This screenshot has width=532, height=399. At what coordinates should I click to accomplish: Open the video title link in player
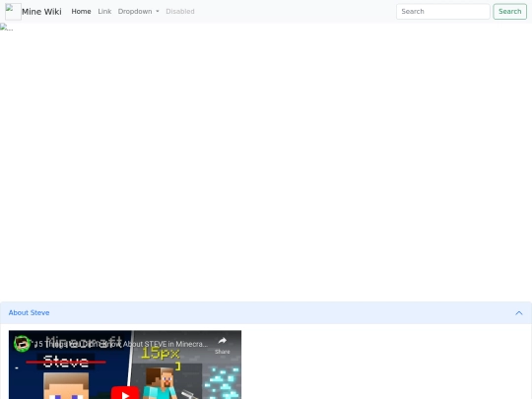tap(121, 344)
